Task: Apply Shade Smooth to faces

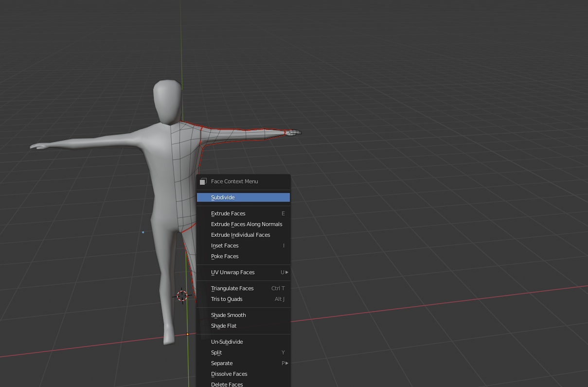Action: 243,315
